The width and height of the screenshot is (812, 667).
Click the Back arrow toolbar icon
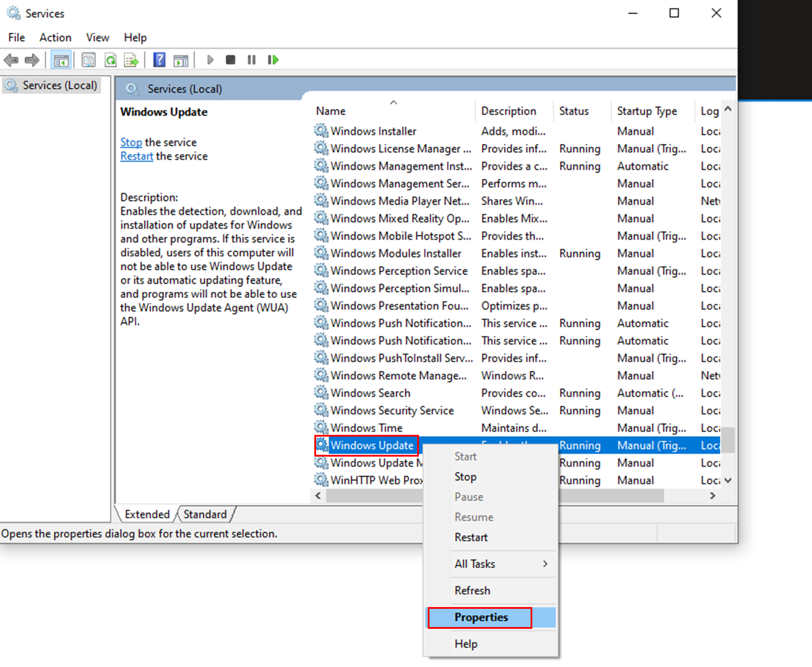(11, 60)
